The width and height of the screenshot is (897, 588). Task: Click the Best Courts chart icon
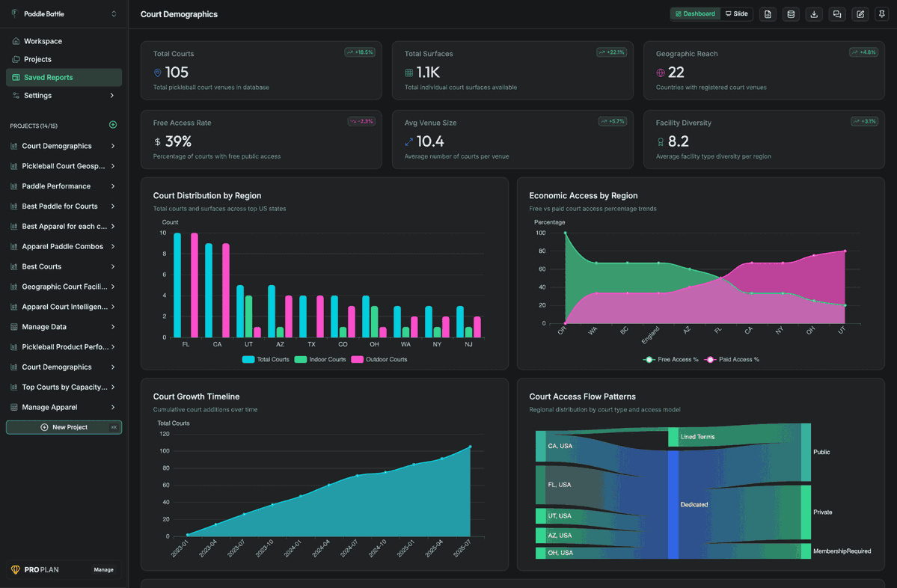(13, 266)
